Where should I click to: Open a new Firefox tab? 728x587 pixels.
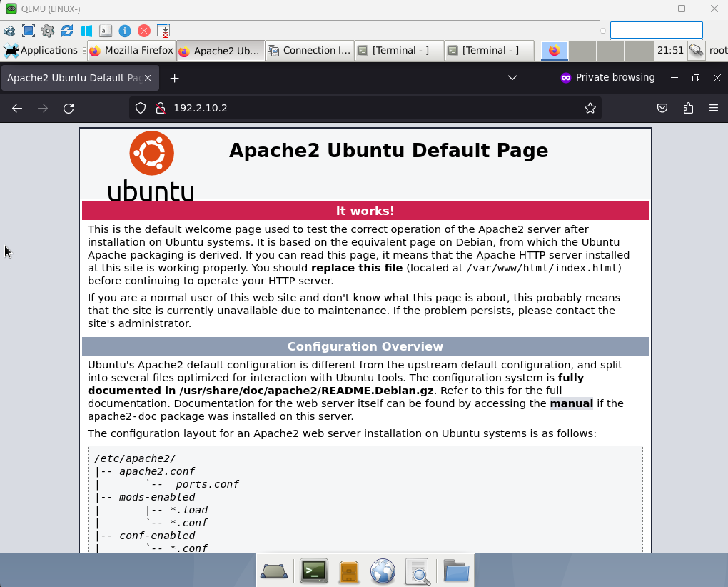(175, 79)
